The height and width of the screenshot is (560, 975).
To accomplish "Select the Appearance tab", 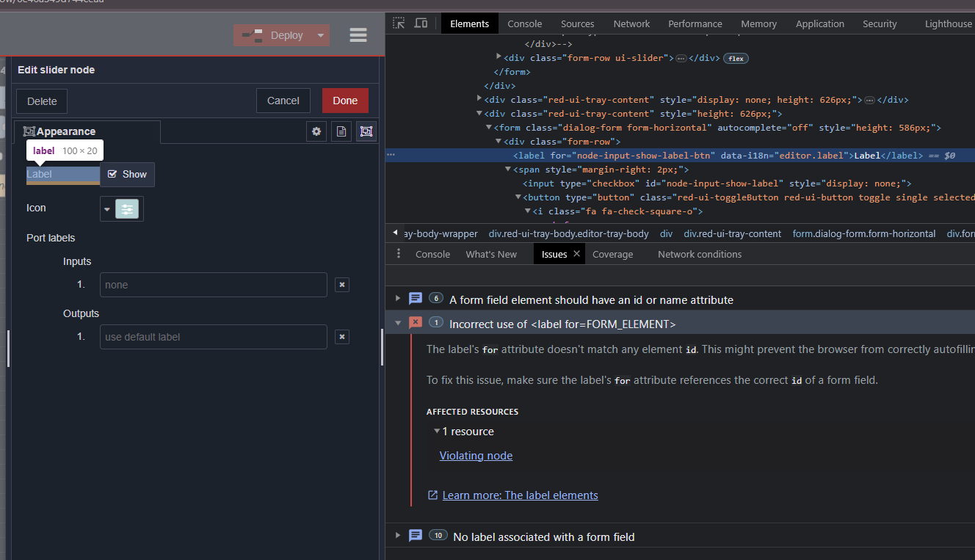I will click(87, 131).
